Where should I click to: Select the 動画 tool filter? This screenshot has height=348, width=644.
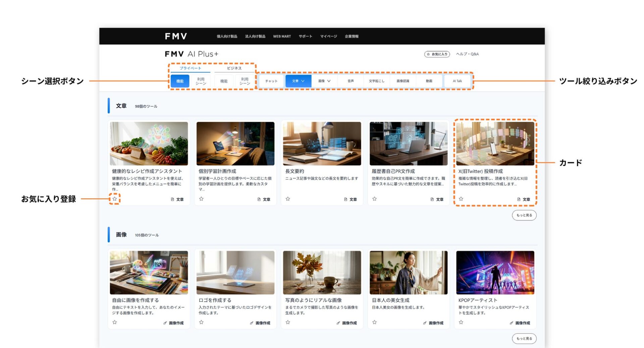pyautogui.click(x=430, y=81)
